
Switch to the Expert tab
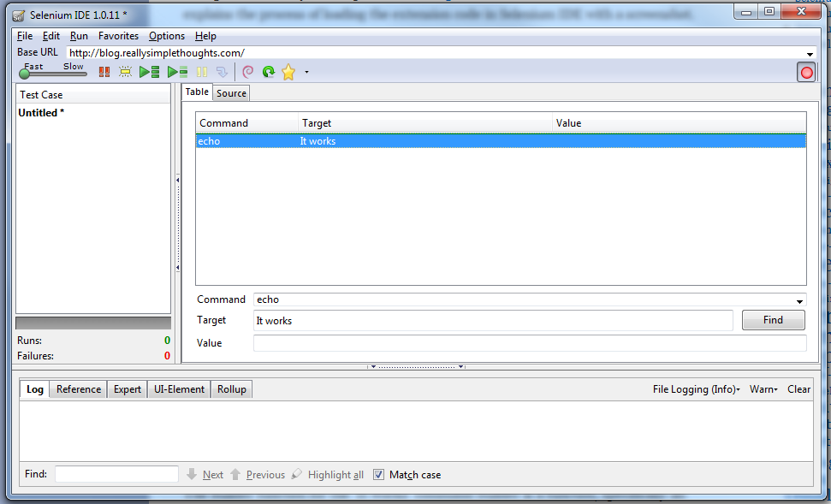[128, 389]
